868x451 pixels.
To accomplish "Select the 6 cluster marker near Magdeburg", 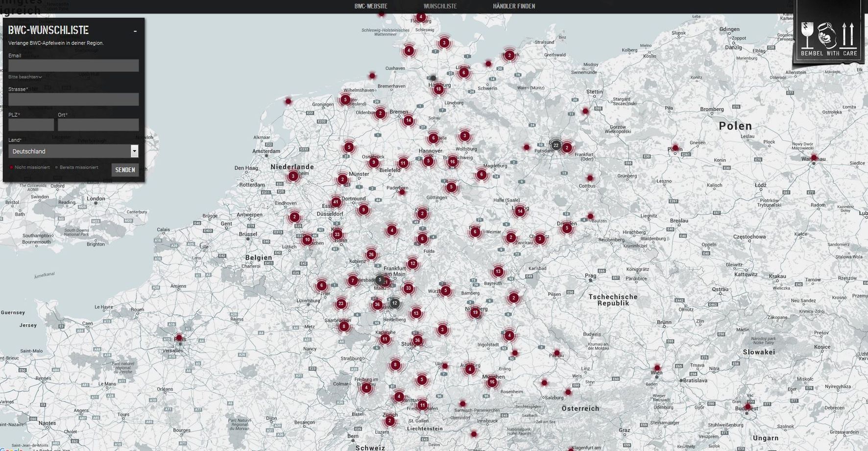I will point(482,174).
